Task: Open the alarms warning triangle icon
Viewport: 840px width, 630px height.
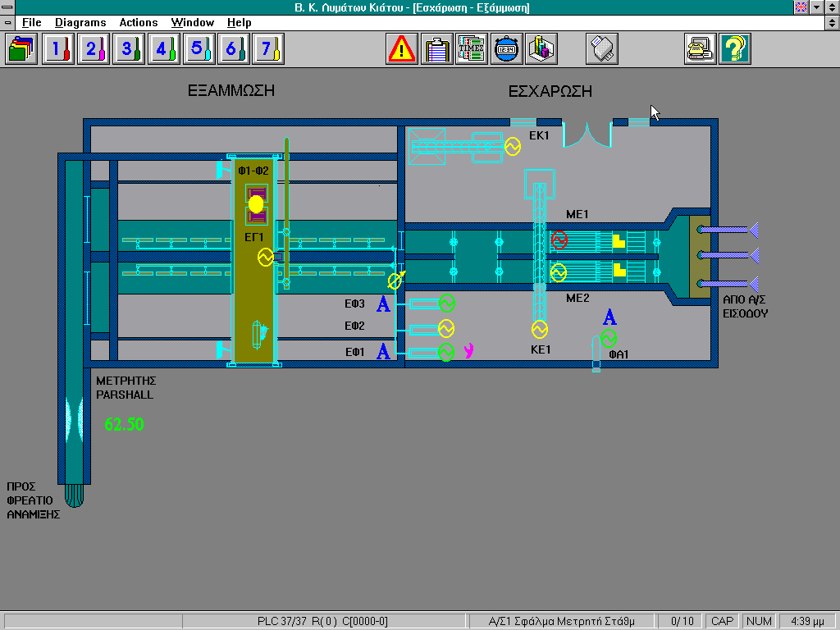Action: [402, 49]
